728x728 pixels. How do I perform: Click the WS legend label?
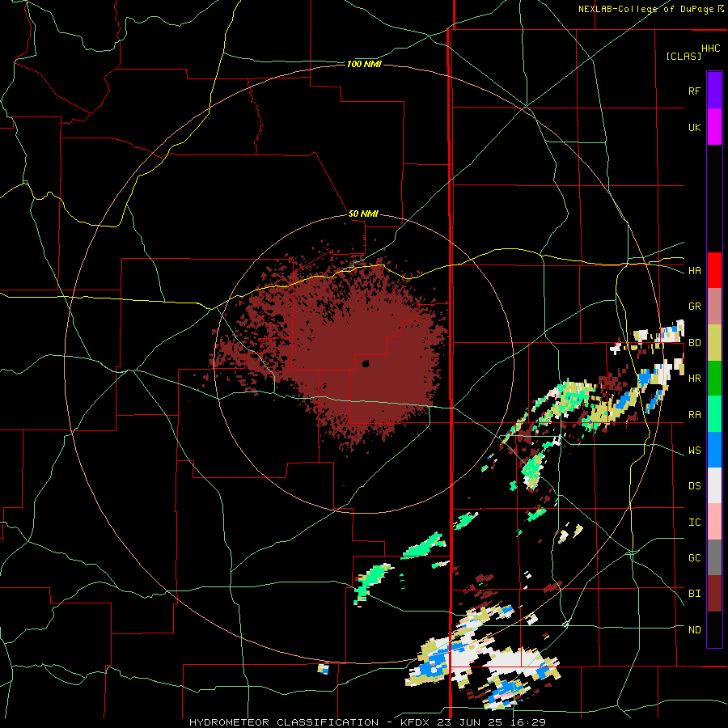[x=694, y=451]
